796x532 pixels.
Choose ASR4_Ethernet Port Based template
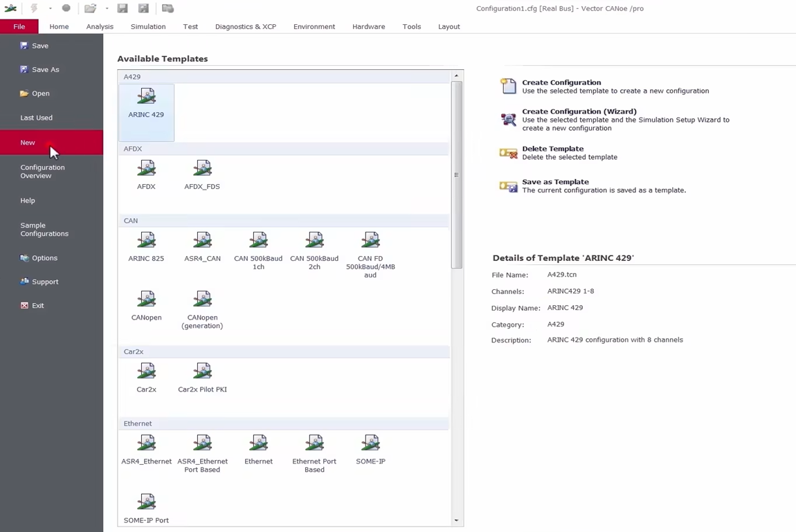coord(202,454)
